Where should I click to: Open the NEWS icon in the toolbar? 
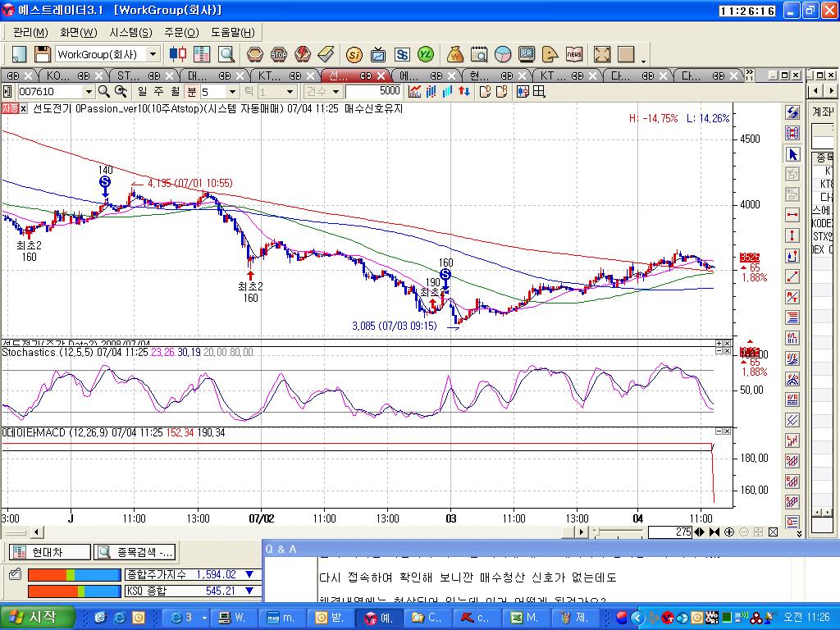tap(574, 54)
